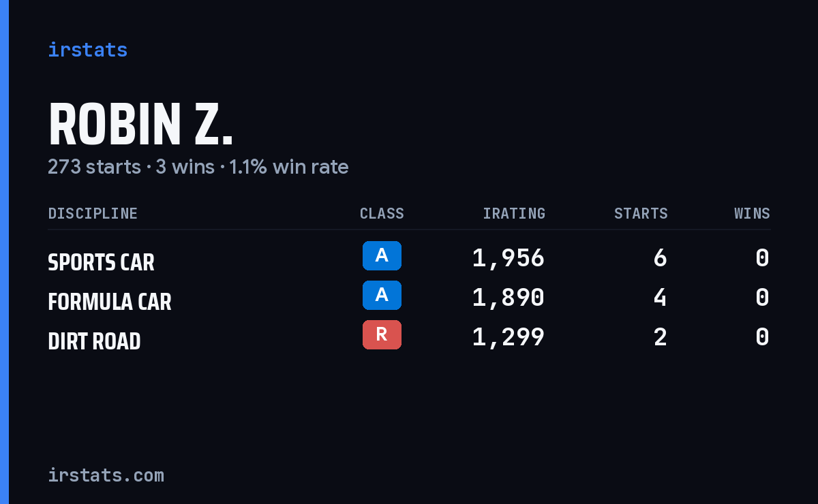Screen dimensions: 818x504
Task: Select the ROBIN Z. driver name heading
Action: (x=140, y=125)
